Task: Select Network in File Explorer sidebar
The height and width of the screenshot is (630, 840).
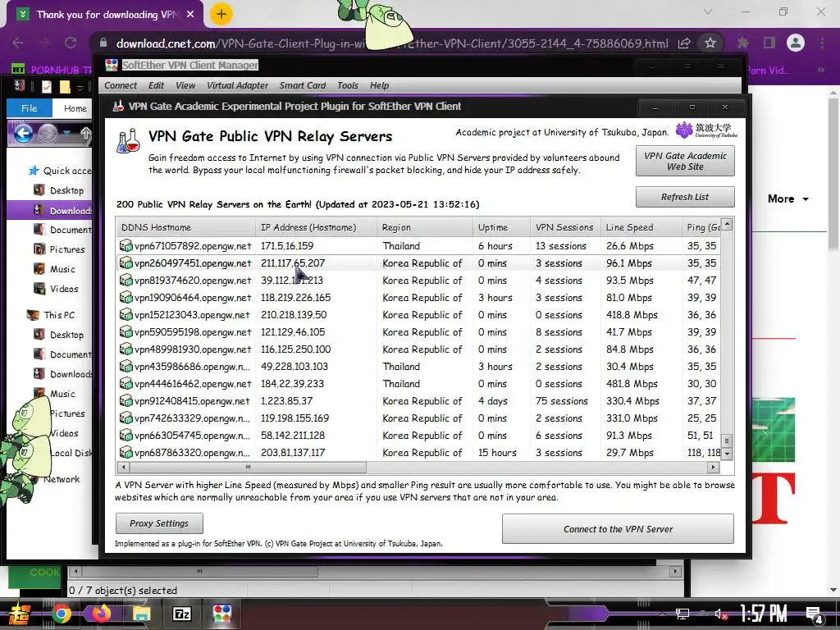Action: [x=61, y=479]
